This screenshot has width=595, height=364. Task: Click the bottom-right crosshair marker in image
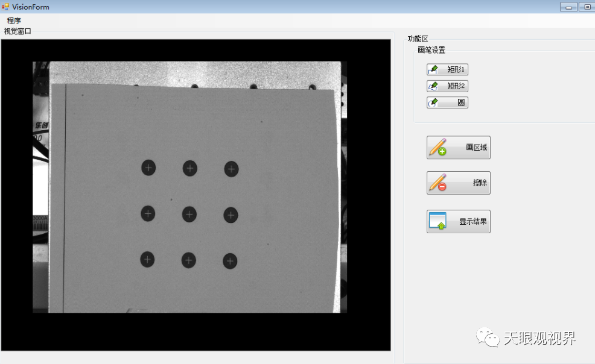[x=230, y=261]
